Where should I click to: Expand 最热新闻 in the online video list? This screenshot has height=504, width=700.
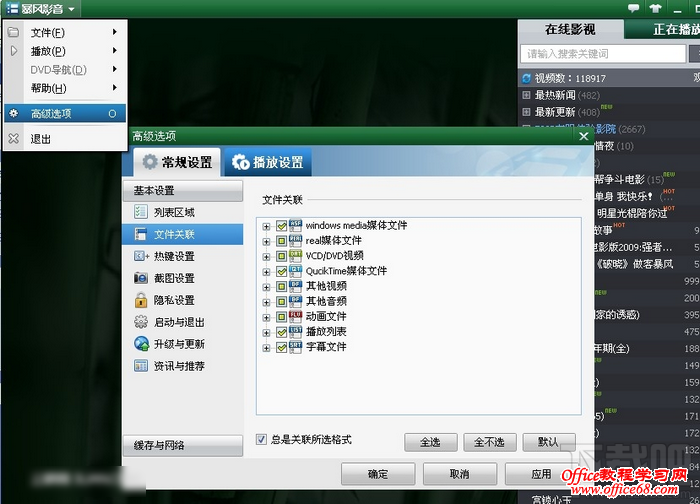click(526, 95)
